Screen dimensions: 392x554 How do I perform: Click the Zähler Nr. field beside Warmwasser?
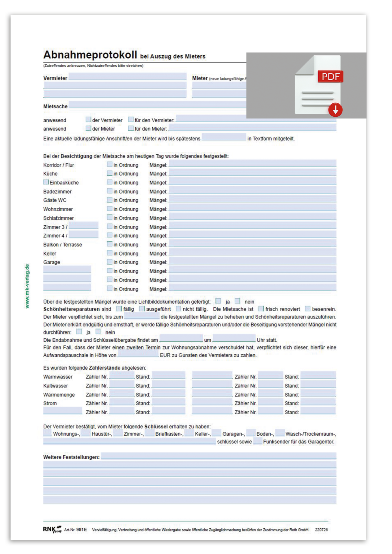(122, 375)
